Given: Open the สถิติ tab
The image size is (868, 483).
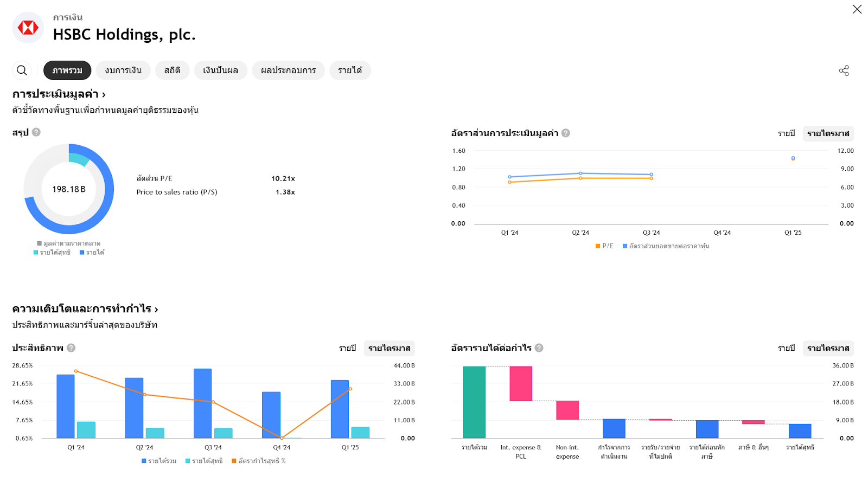Looking at the screenshot, I should [172, 70].
